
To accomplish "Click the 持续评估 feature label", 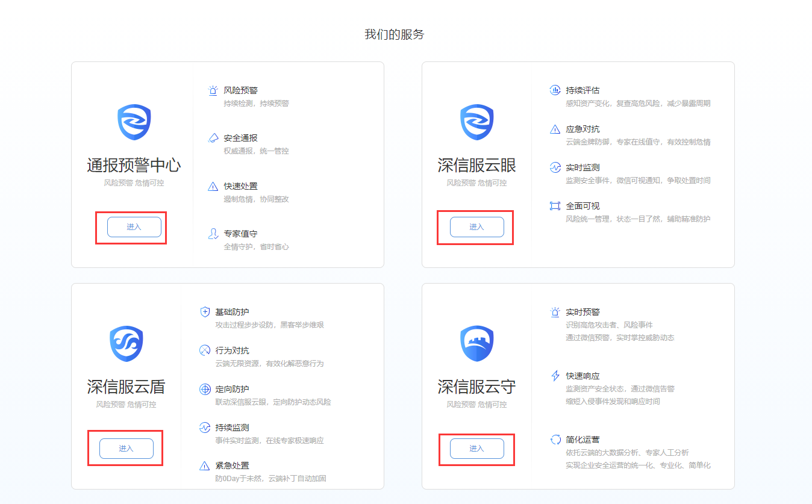I will click(582, 90).
